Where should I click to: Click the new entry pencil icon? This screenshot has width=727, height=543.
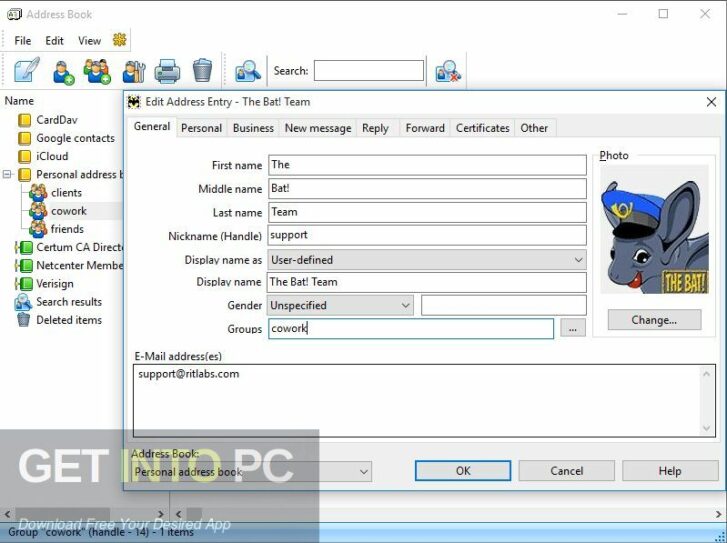click(x=26, y=70)
